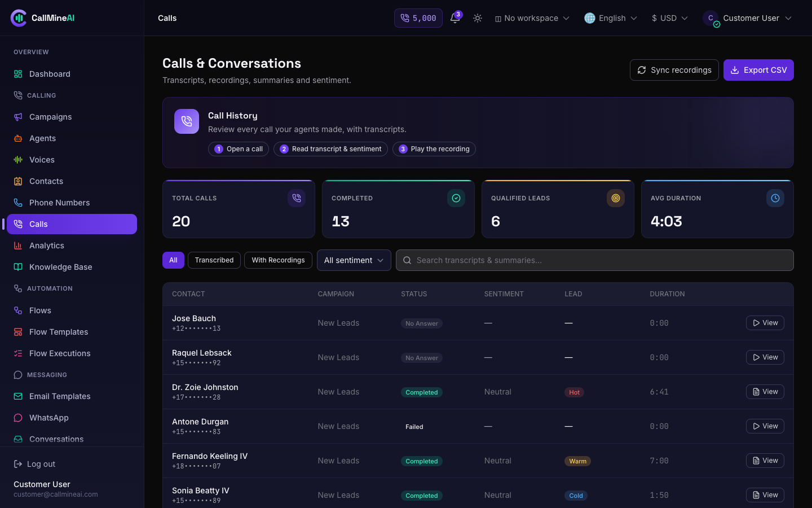This screenshot has width=812, height=508.
Task: Click the Avg Duration clock icon
Action: click(x=775, y=198)
